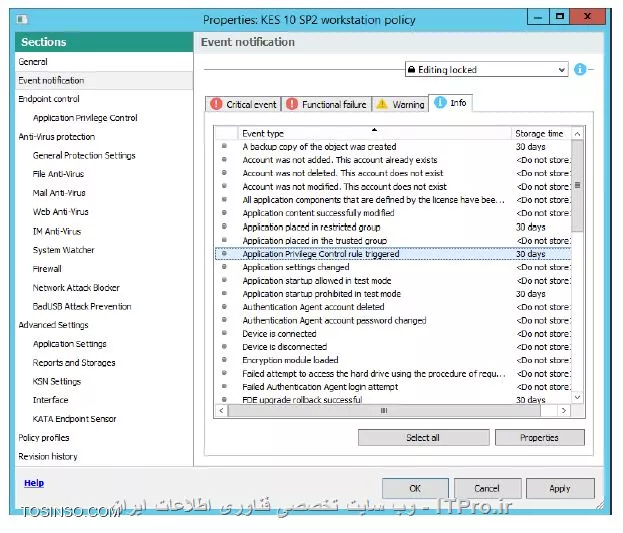This screenshot has width=623, height=533.
Task: Select 'Application content successfully modified' event
Action: [393, 213]
